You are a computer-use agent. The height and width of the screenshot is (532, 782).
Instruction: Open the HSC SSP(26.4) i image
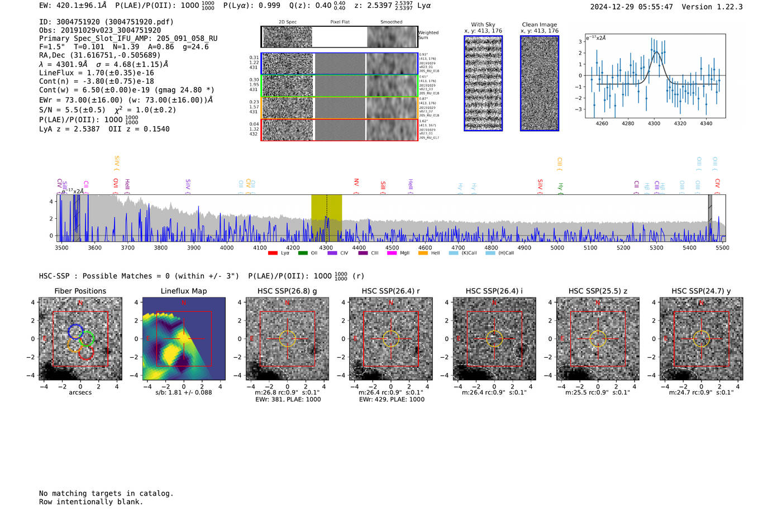tap(494, 339)
